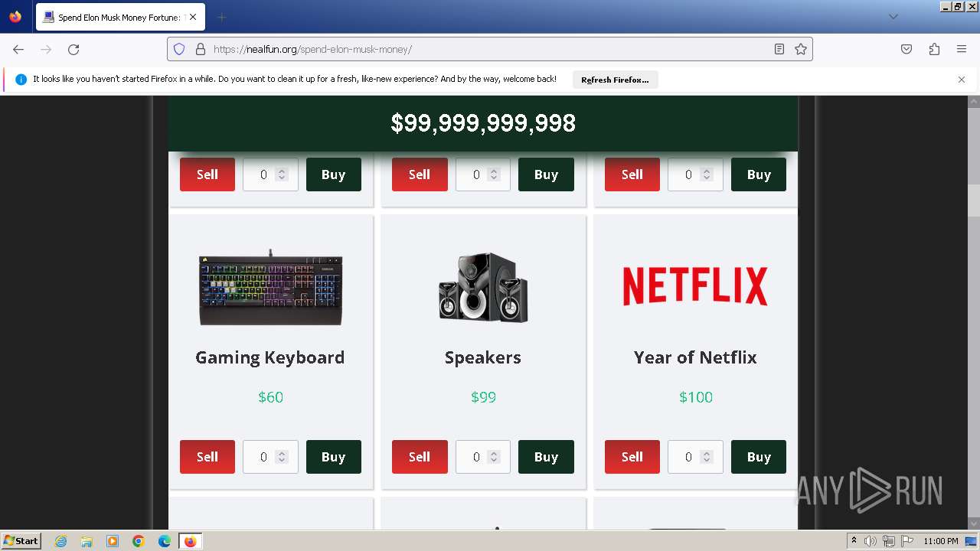Launch Internet Explorer from the taskbar
Viewport: 980px width, 551px height.
click(x=61, y=541)
